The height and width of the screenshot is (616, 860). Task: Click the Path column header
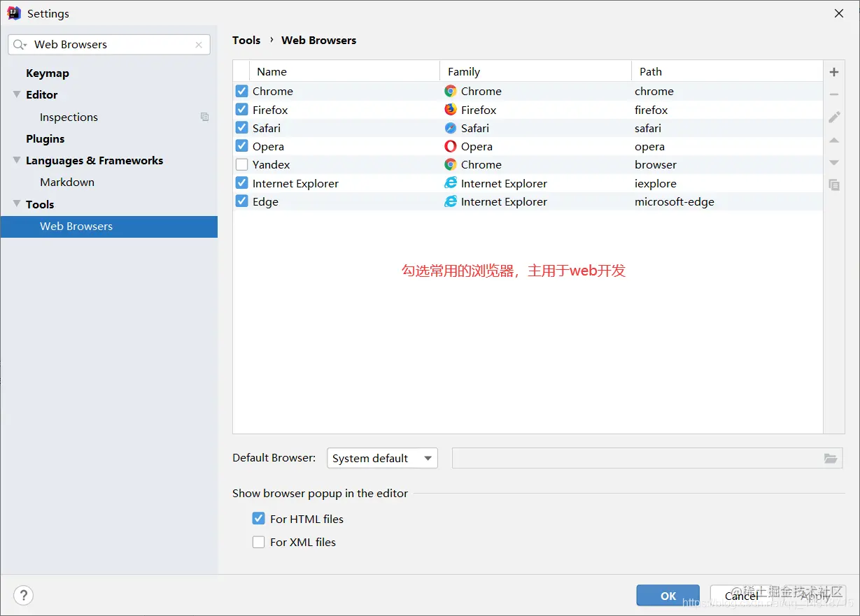(727, 71)
